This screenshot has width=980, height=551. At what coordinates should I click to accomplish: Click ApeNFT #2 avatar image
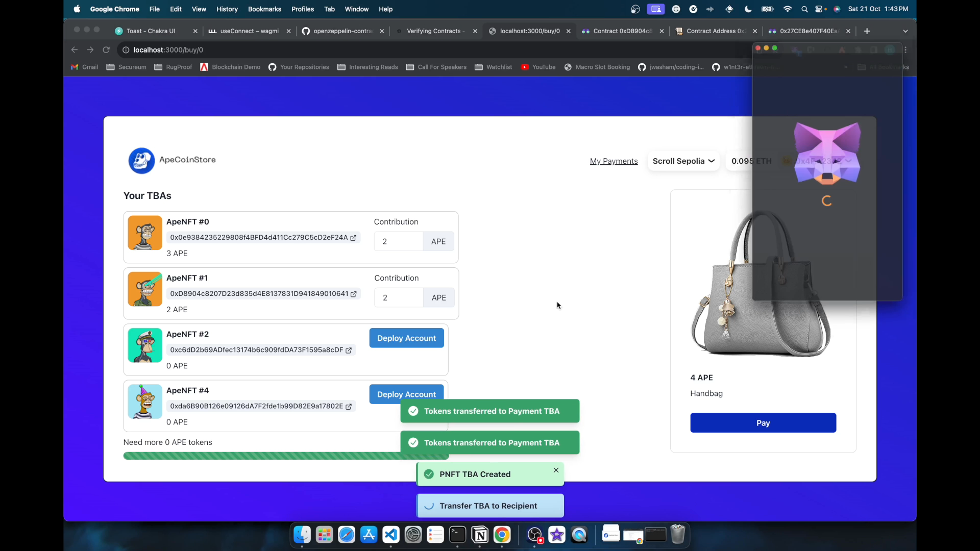coord(145,345)
